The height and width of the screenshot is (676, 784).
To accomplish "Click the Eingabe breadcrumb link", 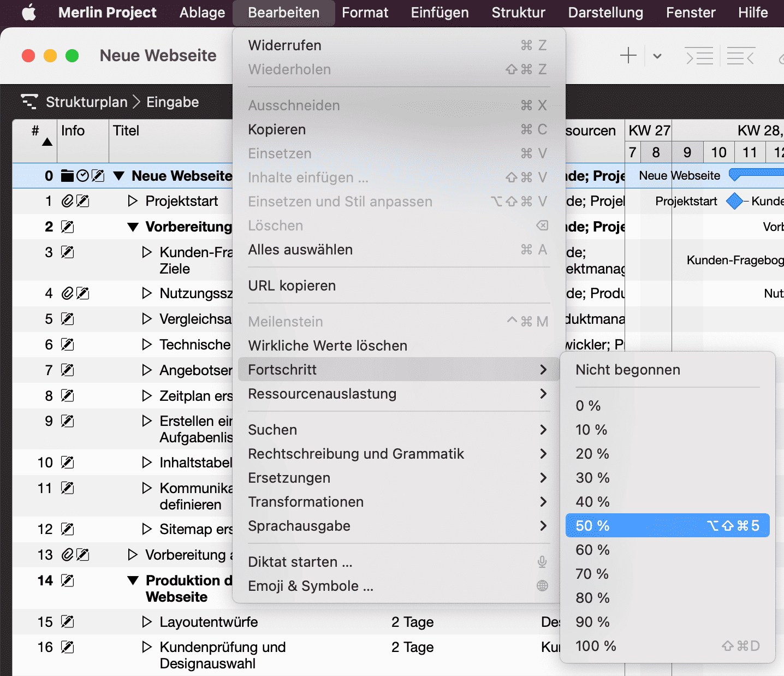I will [173, 102].
